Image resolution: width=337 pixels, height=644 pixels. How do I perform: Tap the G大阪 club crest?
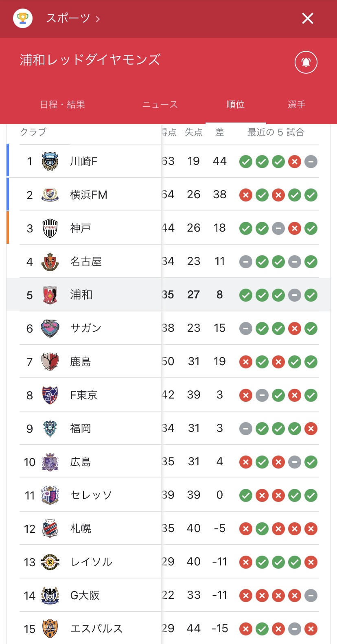pyautogui.click(x=50, y=595)
